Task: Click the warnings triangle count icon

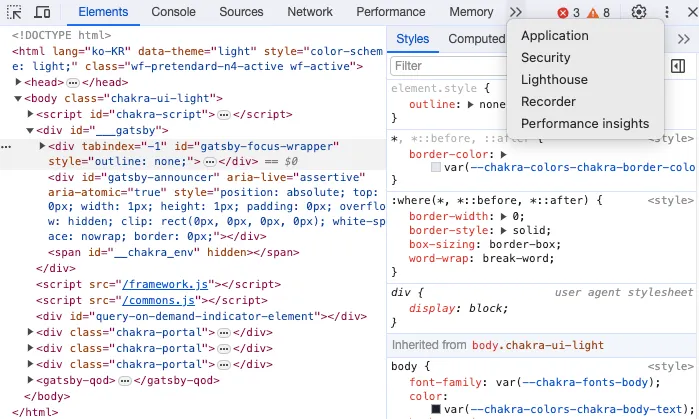Action: point(592,13)
